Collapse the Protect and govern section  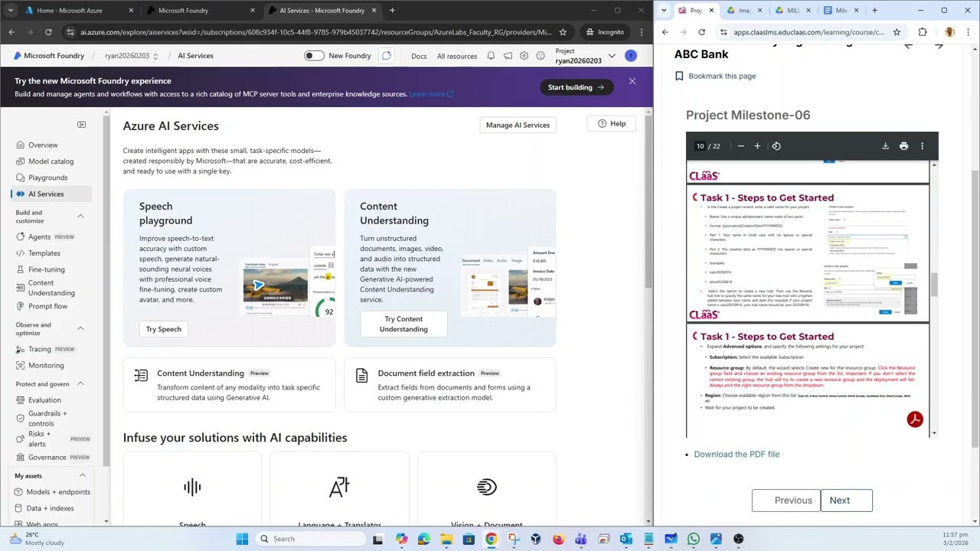[x=80, y=384]
